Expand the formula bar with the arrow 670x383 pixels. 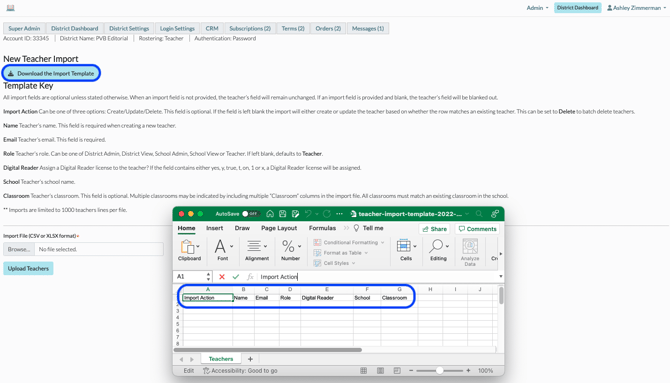(x=501, y=277)
